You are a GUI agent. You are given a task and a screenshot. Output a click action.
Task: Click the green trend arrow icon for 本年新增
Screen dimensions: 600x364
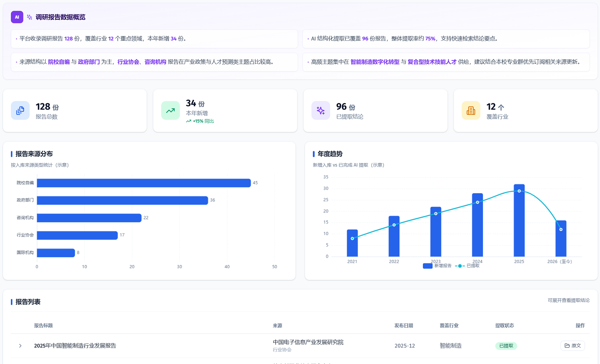pyautogui.click(x=170, y=110)
